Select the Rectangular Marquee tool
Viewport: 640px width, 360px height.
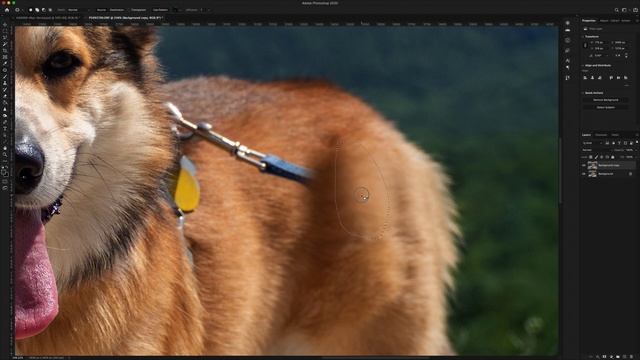(5, 31)
